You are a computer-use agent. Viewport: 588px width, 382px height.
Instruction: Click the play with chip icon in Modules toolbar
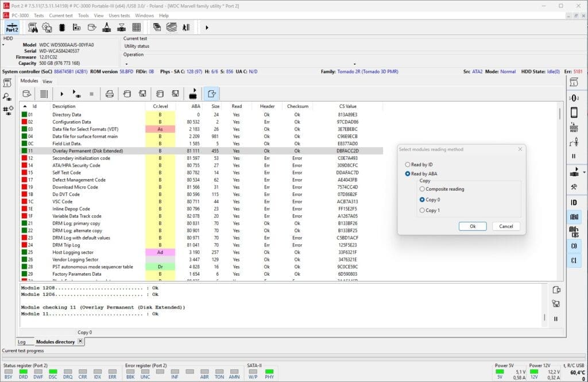pyautogui.click(x=76, y=94)
